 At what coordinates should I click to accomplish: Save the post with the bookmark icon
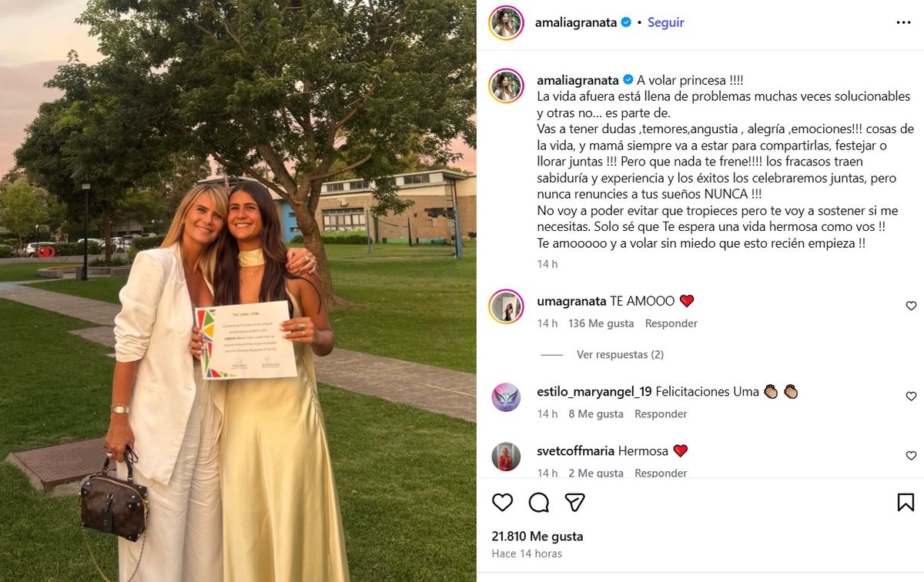906,503
